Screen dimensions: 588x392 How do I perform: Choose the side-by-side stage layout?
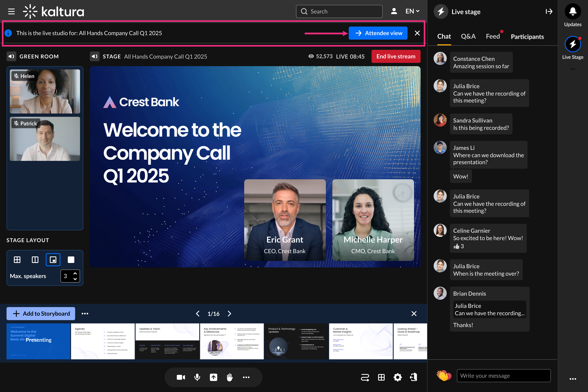click(x=35, y=260)
